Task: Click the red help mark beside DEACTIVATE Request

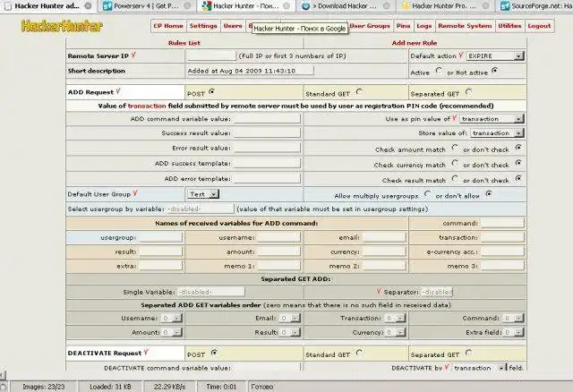Action: [x=144, y=352]
